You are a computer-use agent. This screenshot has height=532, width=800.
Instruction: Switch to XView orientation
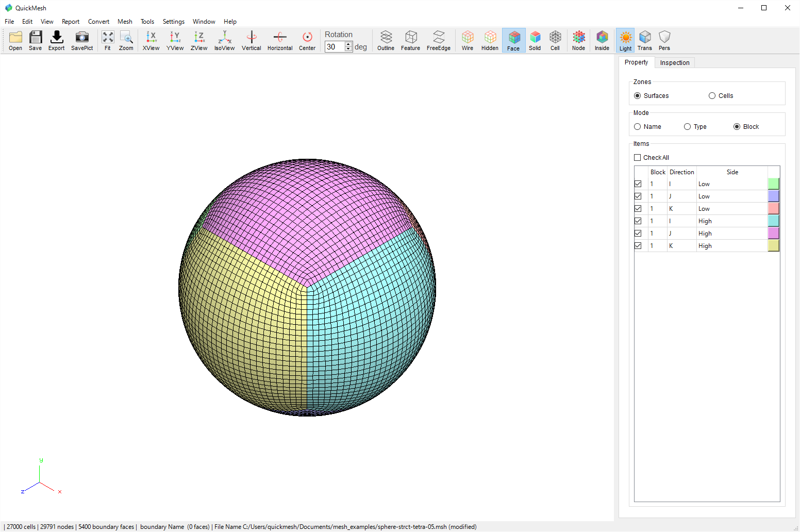[x=151, y=40]
